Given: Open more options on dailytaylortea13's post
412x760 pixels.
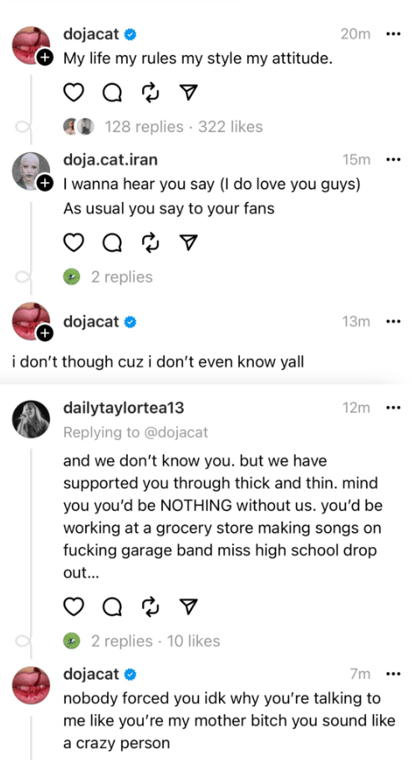Looking at the screenshot, I should (x=393, y=408).
